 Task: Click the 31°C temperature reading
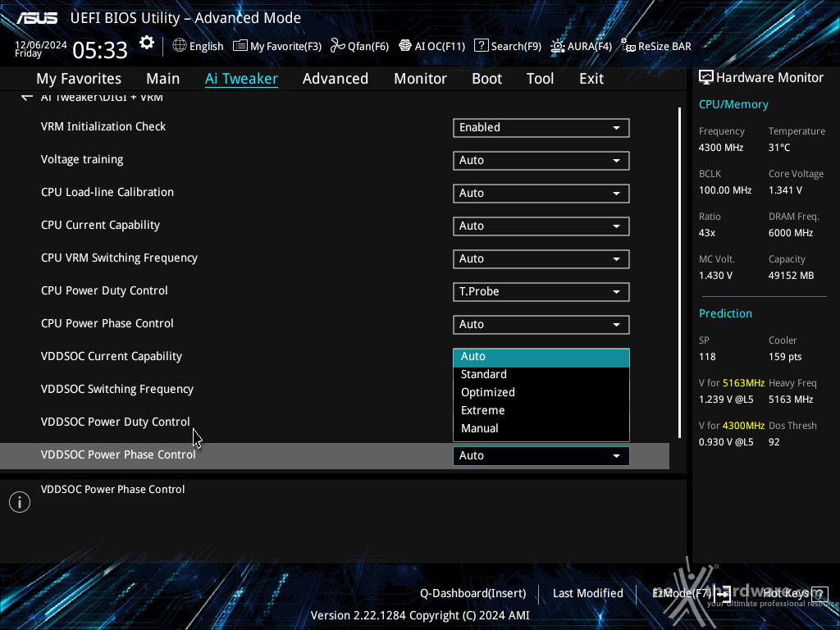coord(779,148)
